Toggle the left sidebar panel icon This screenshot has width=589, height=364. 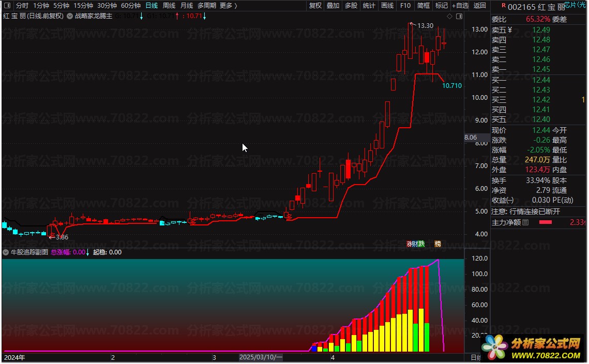(x=7, y=6)
